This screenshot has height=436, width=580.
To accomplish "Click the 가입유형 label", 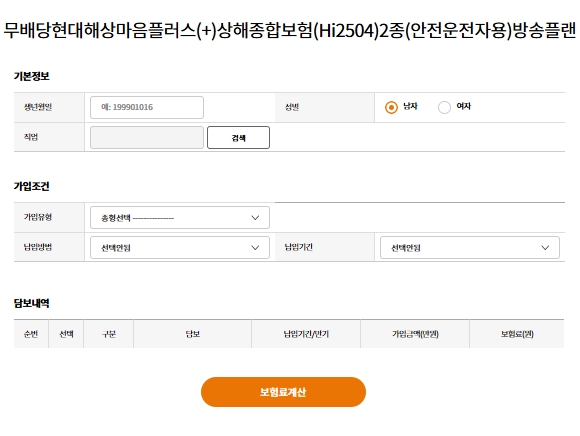I will [38, 217].
